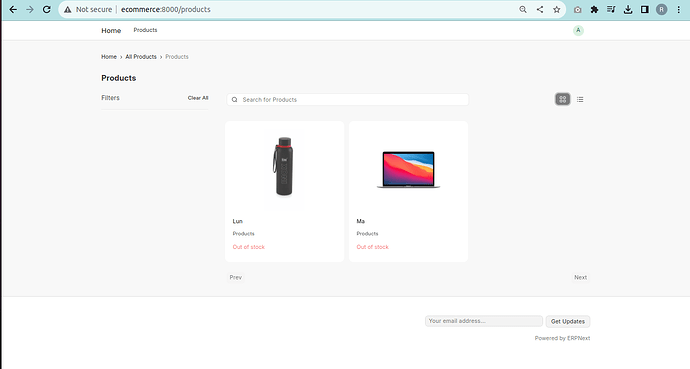
Task: Open the browser extensions puzzle icon
Action: pos(595,9)
